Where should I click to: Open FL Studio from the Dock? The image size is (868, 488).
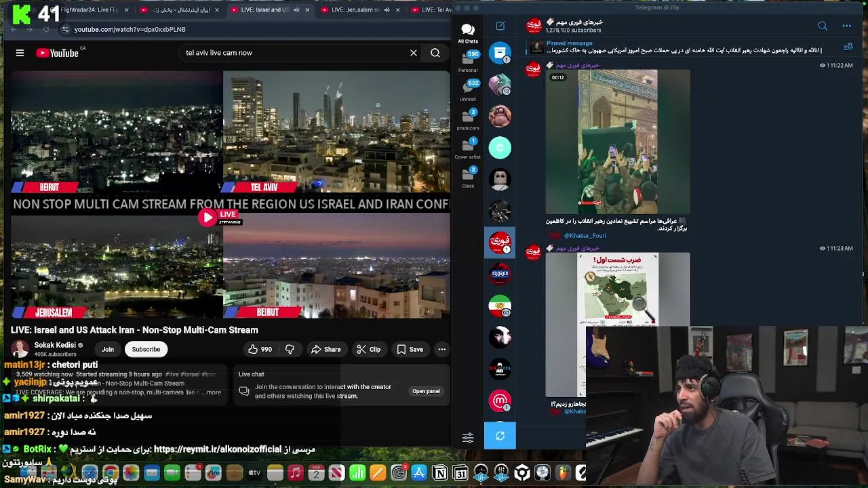coord(564,473)
